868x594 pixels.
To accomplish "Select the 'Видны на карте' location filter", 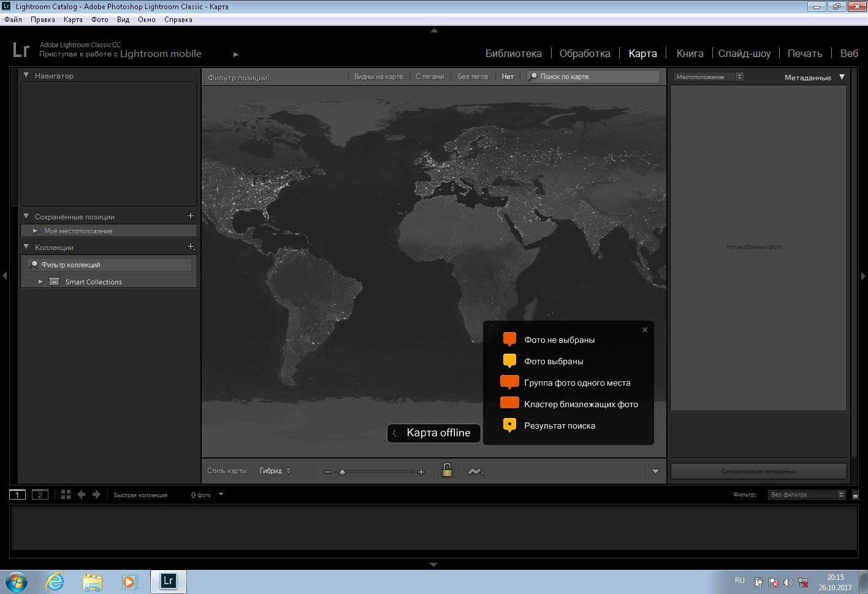I will [378, 77].
